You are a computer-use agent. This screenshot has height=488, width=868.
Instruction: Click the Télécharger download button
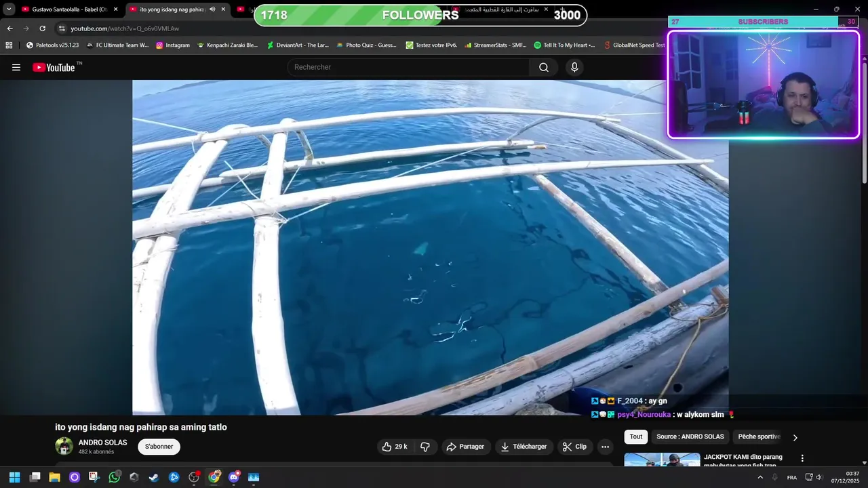(524, 447)
